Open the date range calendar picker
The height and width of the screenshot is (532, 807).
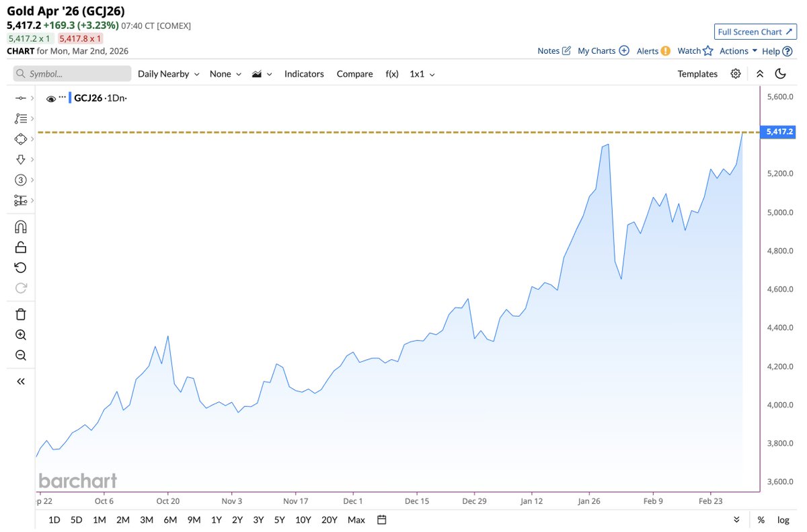[382, 520]
